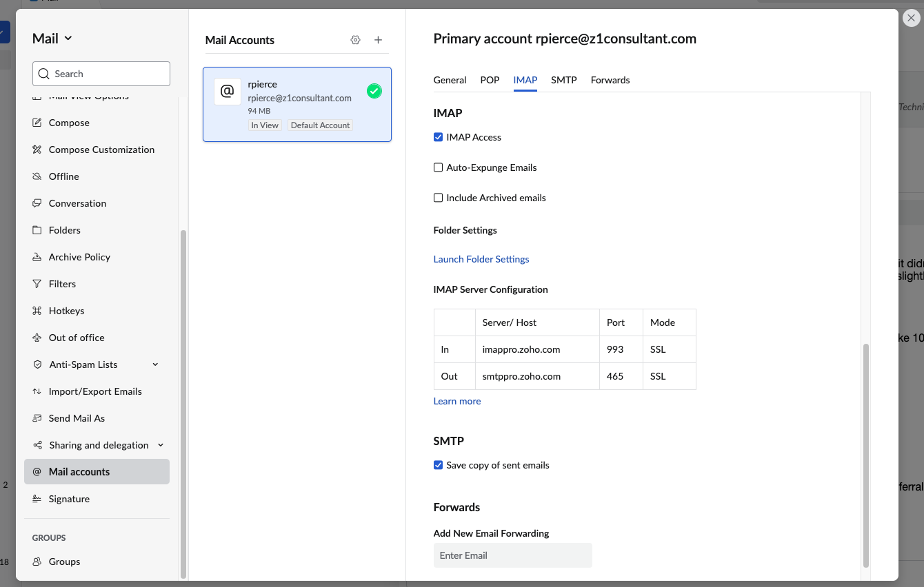This screenshot has width=924, height=587.
Task: Switch to the Forwards tab
Action: click(x=610, y=80)
